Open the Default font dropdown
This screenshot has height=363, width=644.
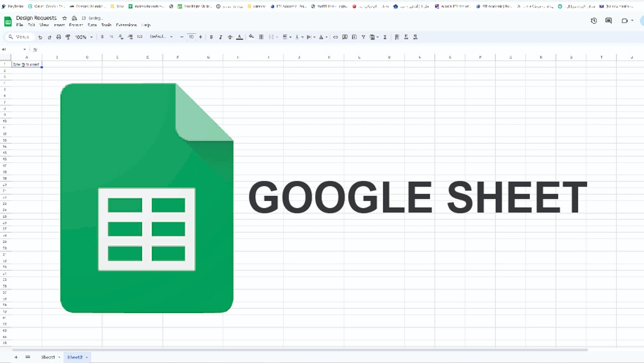click(x=161, y=37)
